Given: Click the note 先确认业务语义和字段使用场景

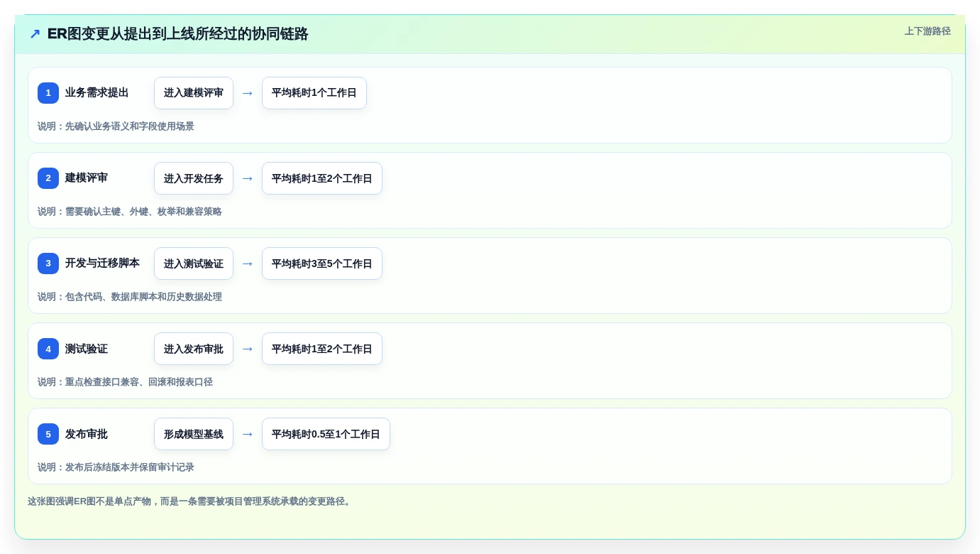Looking at the screenshot, I should [x=116, y=126].
